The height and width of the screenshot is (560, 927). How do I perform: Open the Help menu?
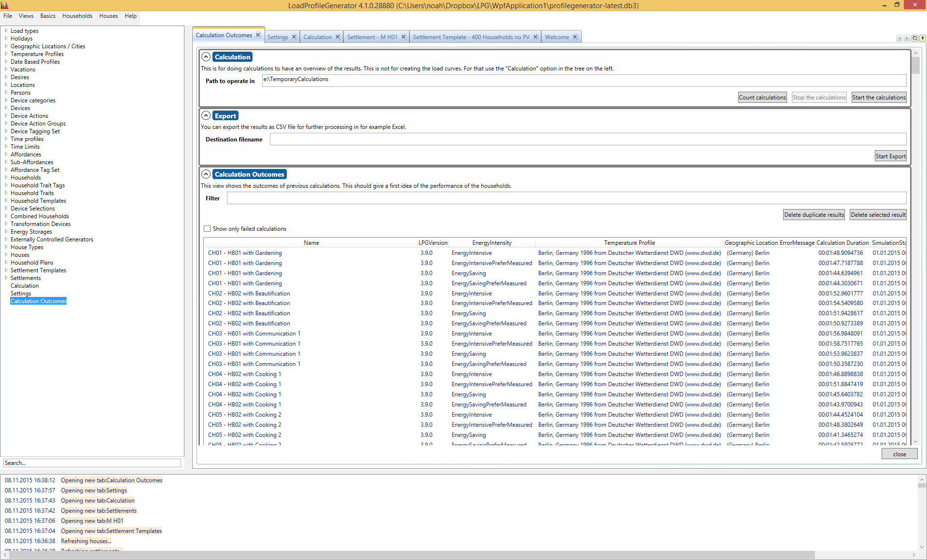pos(131,16)
